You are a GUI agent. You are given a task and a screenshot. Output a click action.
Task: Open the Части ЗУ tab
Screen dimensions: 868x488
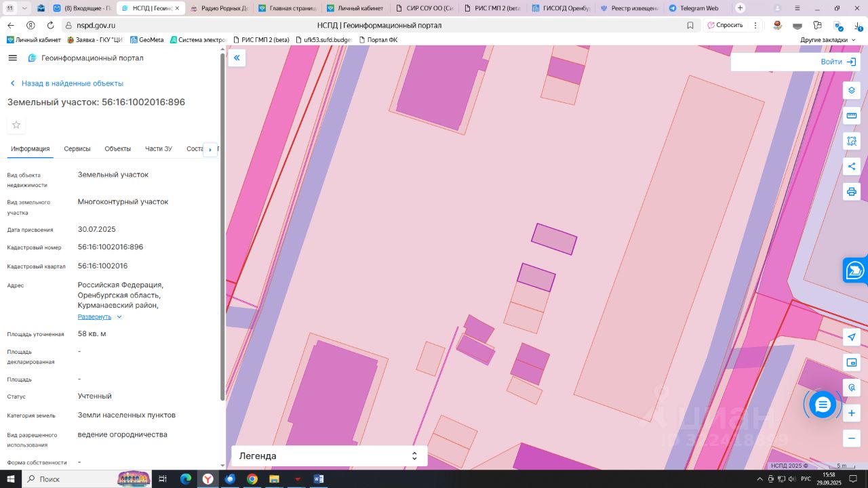(x=159, y=149)
